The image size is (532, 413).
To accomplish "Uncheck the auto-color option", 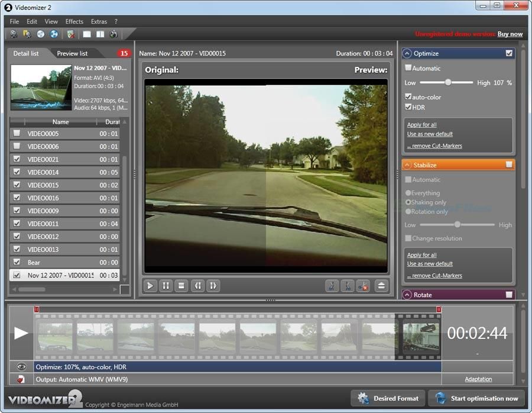I will click(408, 96).
